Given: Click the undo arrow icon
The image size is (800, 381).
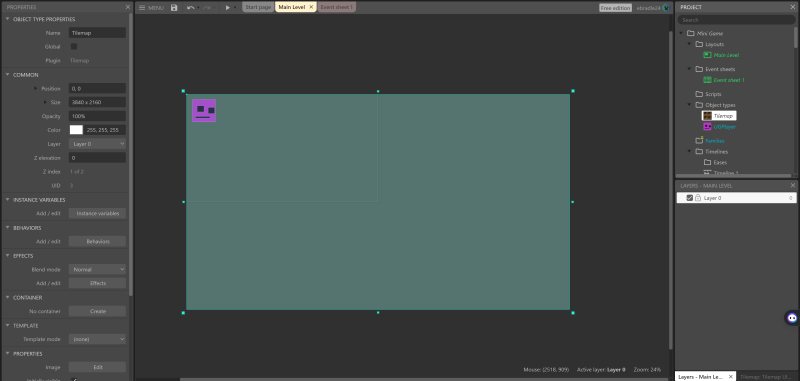Looking at the screenshot, I should point(190,8).
